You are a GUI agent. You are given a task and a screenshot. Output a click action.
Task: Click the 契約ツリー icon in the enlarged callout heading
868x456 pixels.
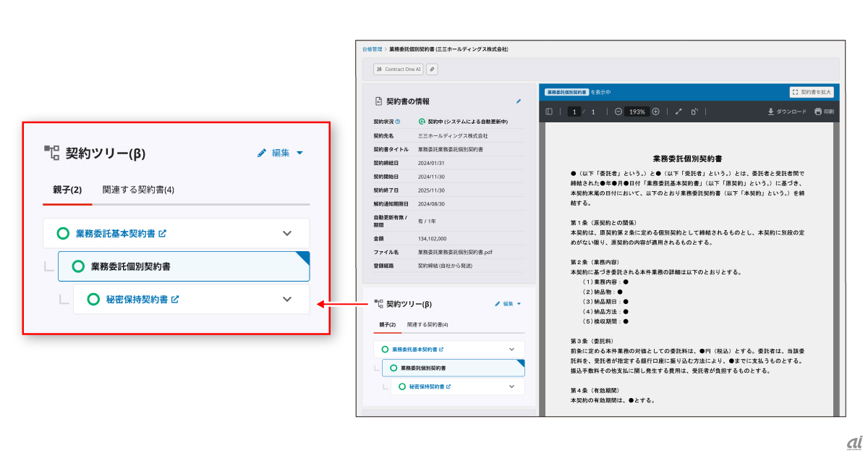click(51, 152)
